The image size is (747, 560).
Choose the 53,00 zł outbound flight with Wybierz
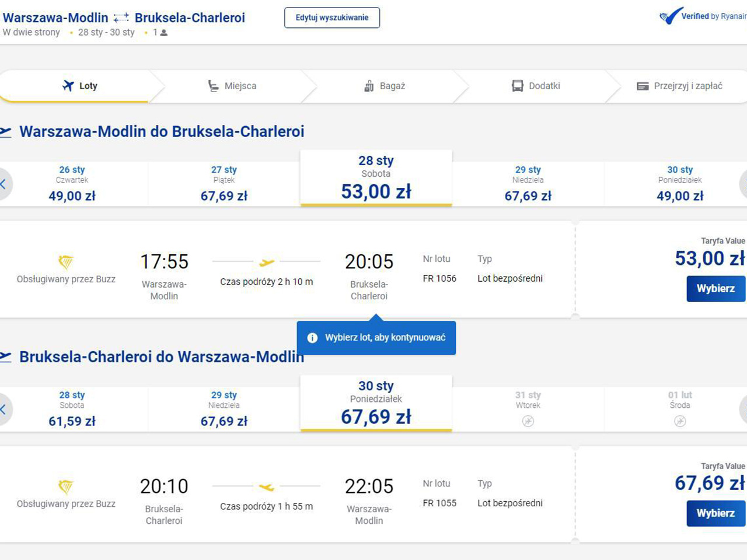click(x=715, y=289)
